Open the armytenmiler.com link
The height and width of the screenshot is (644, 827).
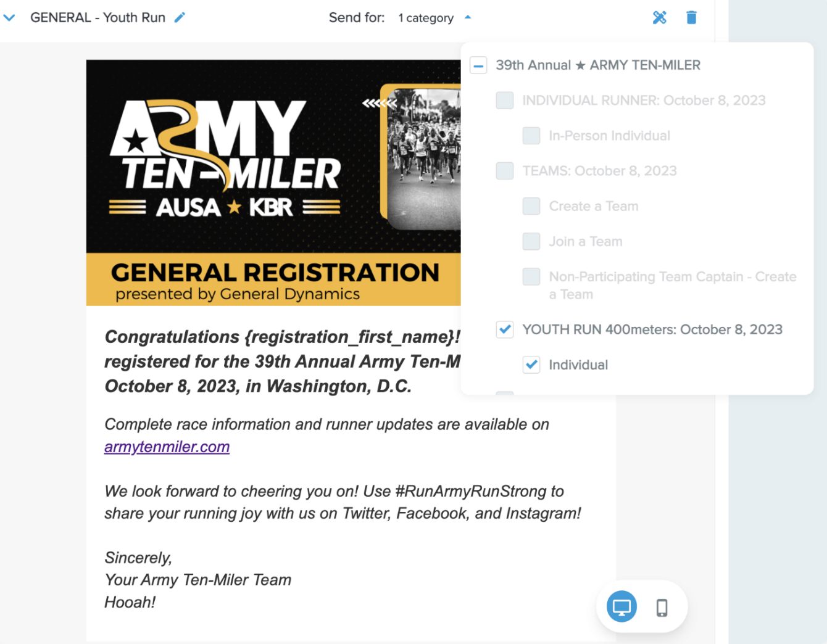(167, 447)
